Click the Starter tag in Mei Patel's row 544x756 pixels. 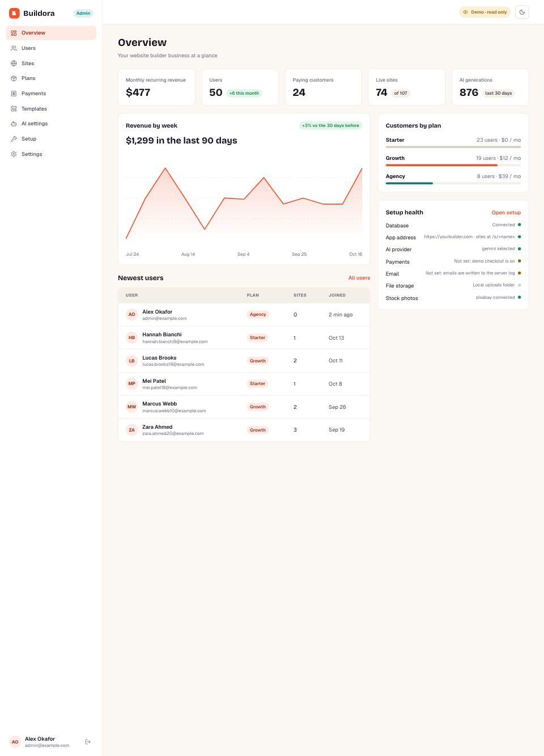(x=257, y=384)
